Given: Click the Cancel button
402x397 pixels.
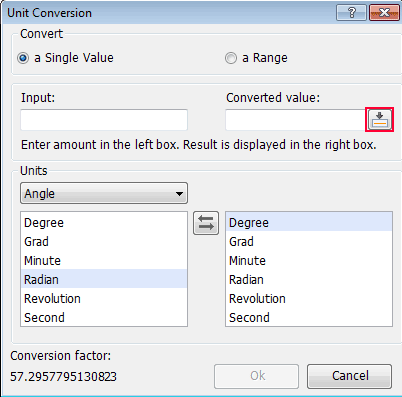Looking at the screenshot, I should point(349,376).
